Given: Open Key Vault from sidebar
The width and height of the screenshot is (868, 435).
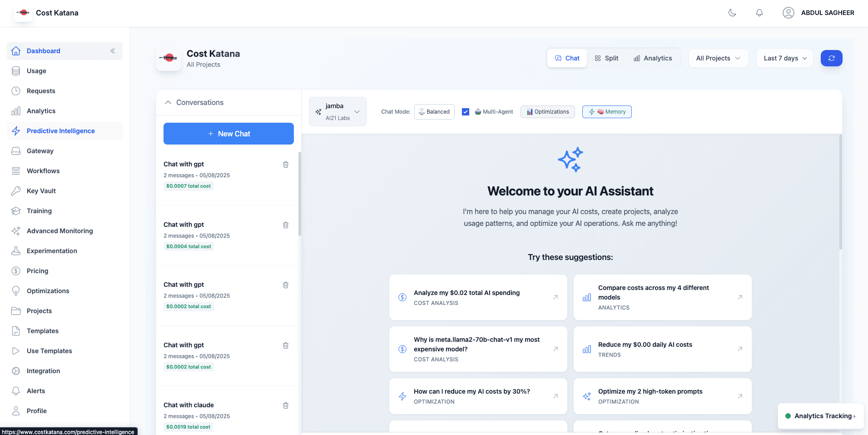Looking at the screenshot, I should point(41,191).
